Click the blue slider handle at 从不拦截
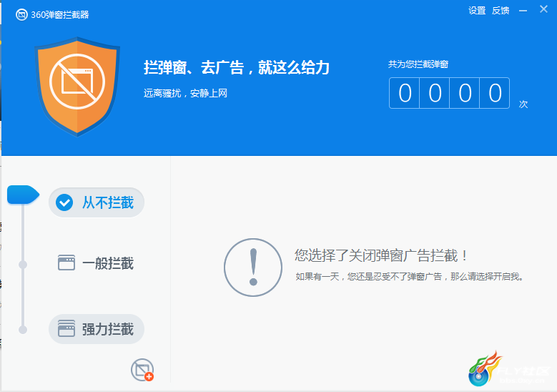Screen dimensions: 557x392 pyautogui.click(x=23, y=195)
